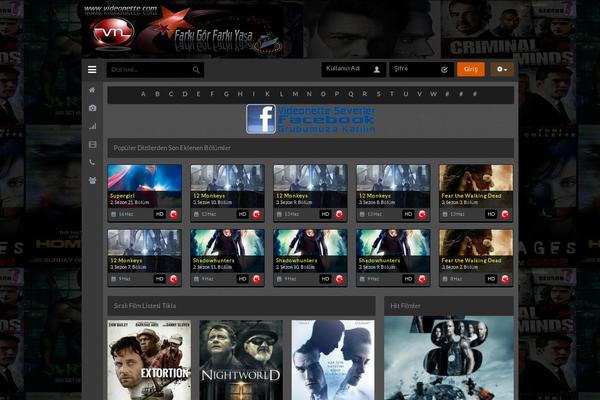The image size is (600, 400).
Task: Select letter S in alphabet bar
Action: point(378,94)
